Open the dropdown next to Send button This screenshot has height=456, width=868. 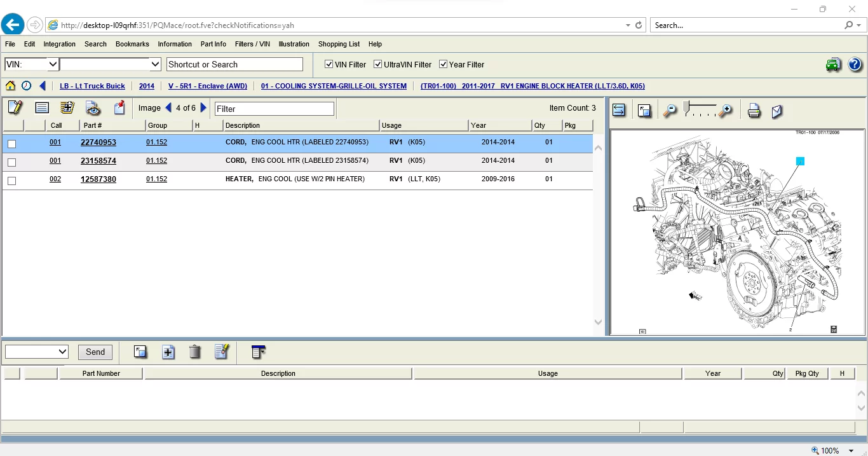62,352
